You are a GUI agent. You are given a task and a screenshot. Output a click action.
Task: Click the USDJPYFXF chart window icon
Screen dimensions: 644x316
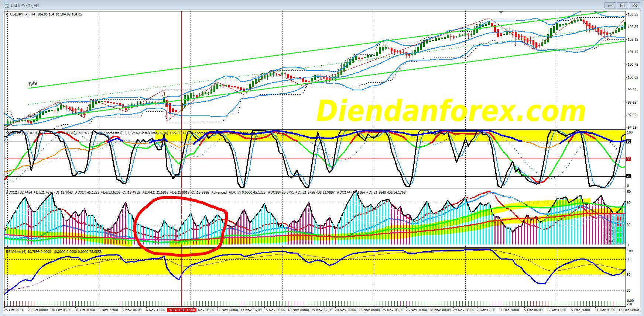(7, 6)
